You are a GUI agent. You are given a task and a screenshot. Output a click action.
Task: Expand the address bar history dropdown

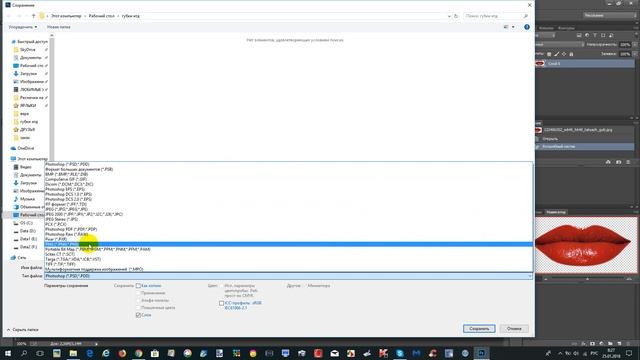click(449, 16)
